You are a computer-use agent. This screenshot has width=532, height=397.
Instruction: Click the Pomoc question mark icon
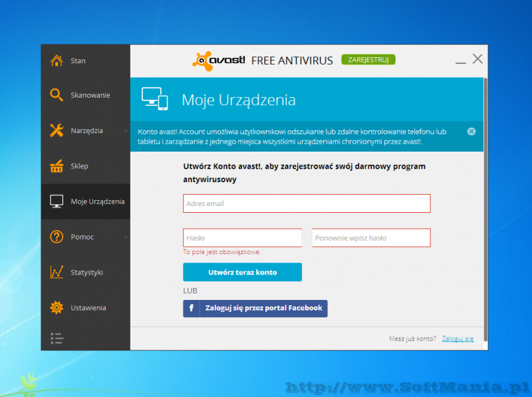tap(57, 237)
